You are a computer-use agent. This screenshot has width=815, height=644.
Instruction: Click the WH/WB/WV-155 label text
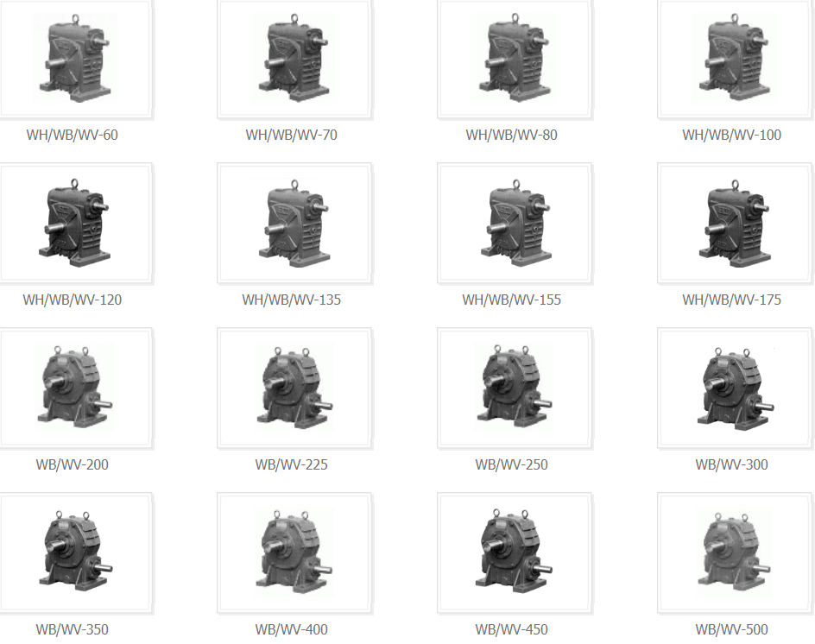tap(511, 300)
